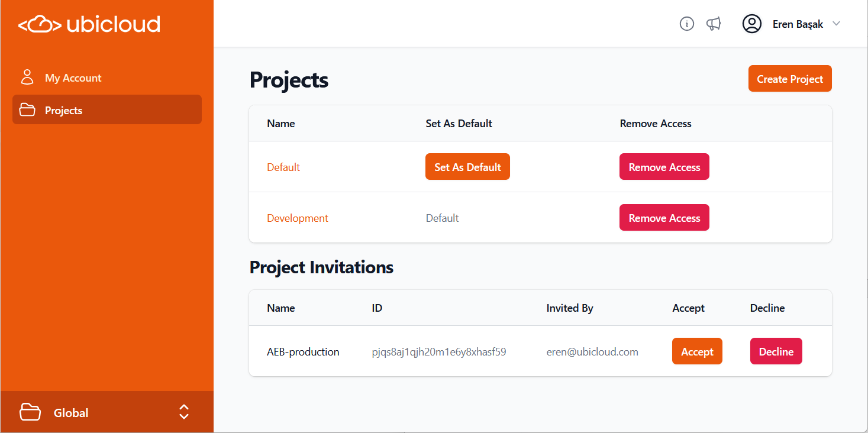Set the Default project as default
The height and width of the screenshot is (433, 868).
click(467, 166)
